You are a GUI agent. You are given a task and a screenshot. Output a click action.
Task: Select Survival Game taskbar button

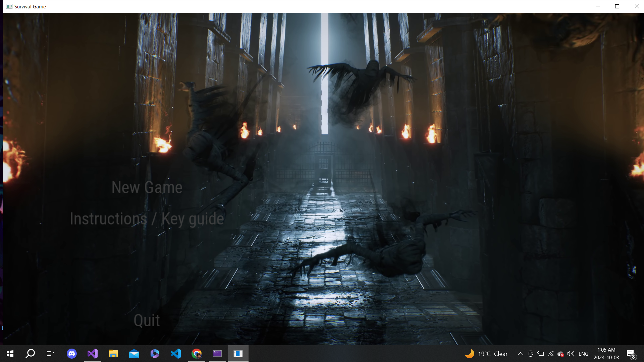coord(238,354)
